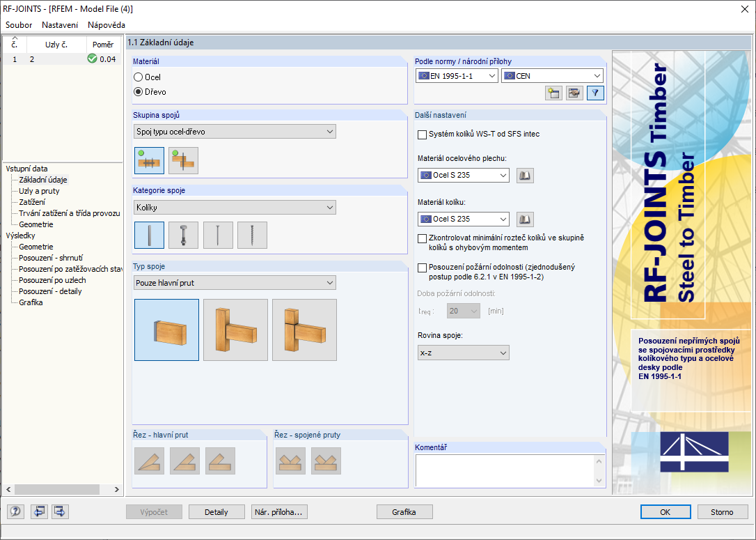Create new national annex icon
The height and width of the screenshot is (540, 756).
553,93
